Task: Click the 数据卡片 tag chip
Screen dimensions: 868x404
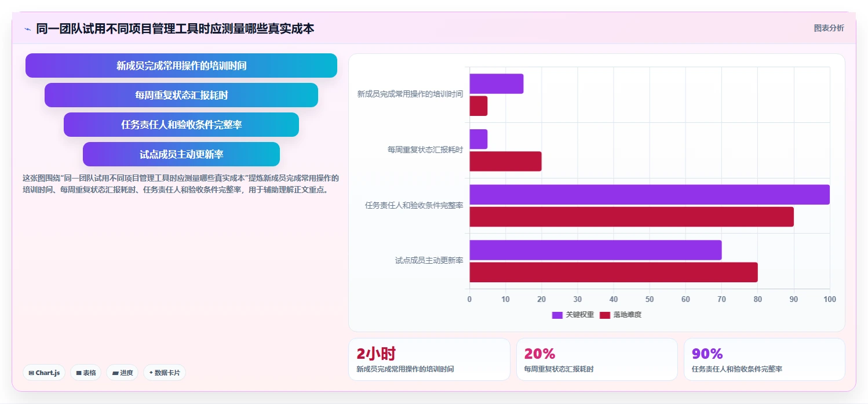Action: coord(165,373)
